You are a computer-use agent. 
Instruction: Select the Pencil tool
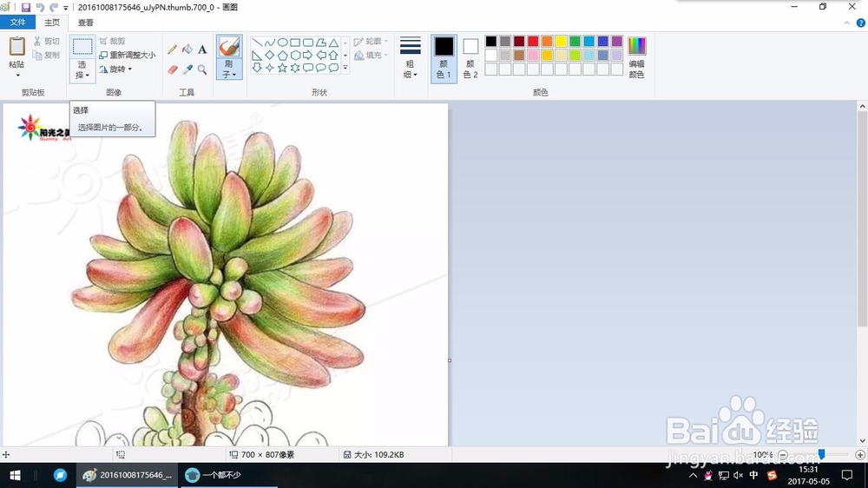[x=172, y=49]
